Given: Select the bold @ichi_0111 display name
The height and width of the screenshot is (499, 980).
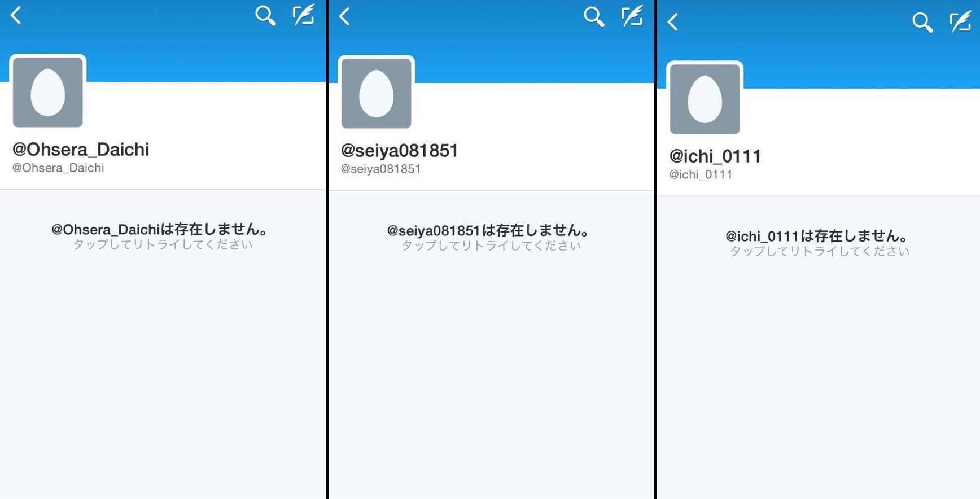Looking at the screenshot, I should click(x=715, y=156).
